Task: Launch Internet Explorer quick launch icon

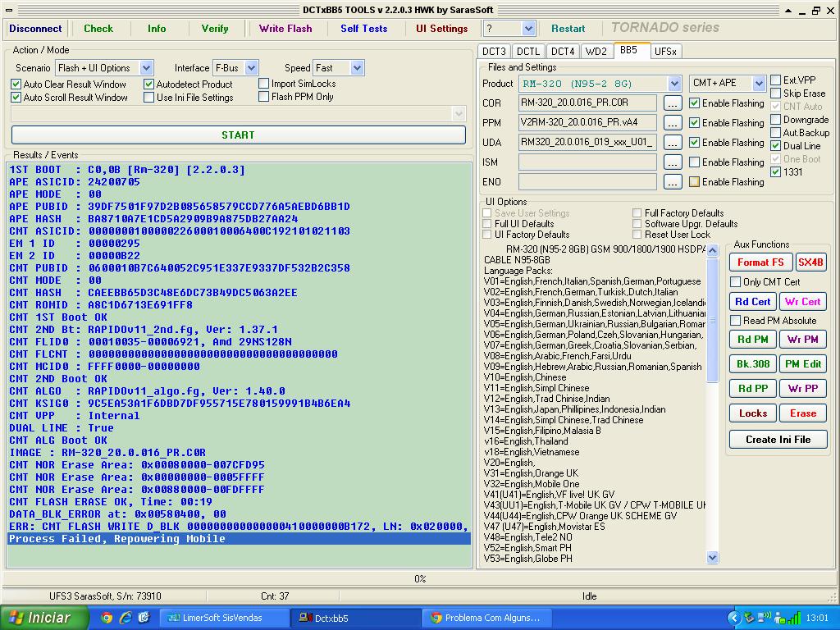Action: (126, 618)
